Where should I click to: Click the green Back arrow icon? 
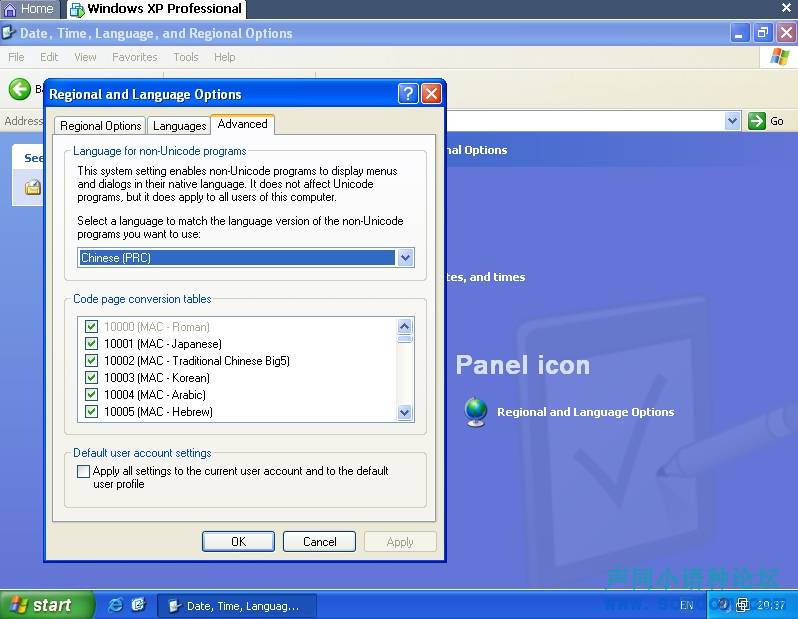[x=20, y=90]
